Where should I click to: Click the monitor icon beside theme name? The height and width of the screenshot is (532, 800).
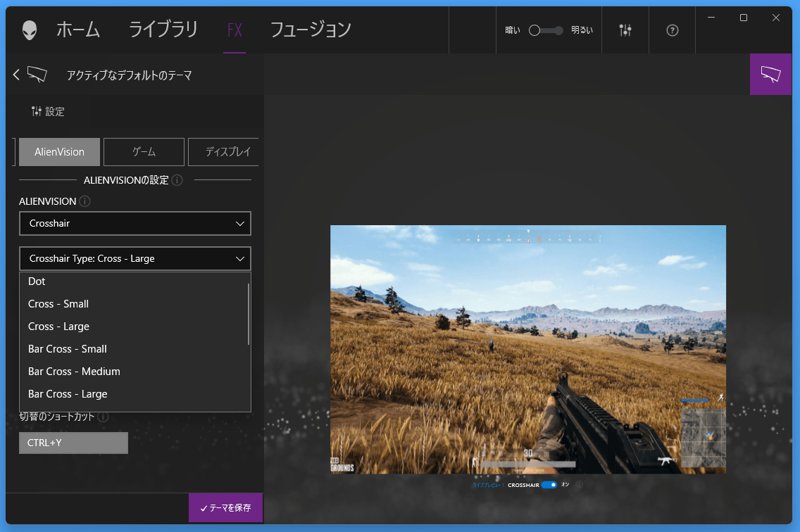coord(37,75)
